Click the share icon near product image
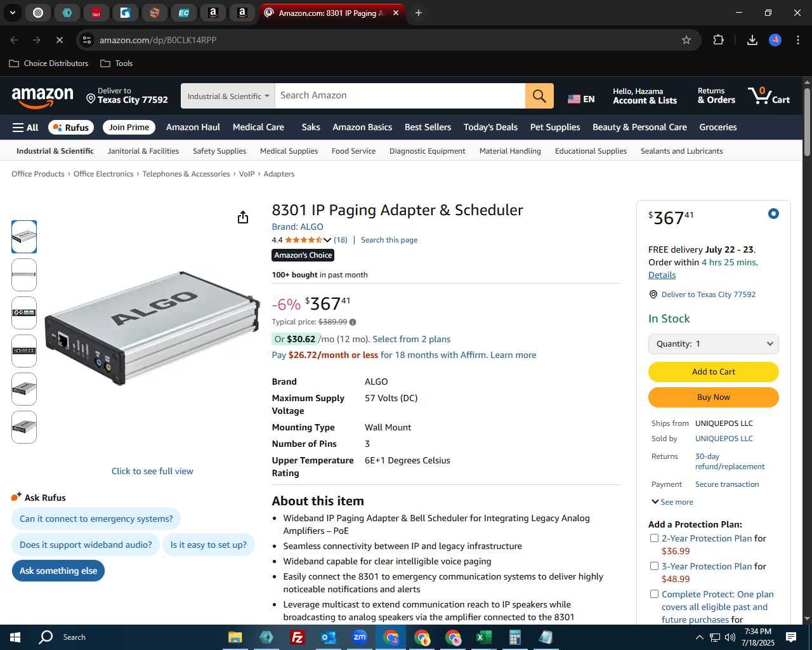This screenshot has width=812, height=650. (x=243, y=218)
